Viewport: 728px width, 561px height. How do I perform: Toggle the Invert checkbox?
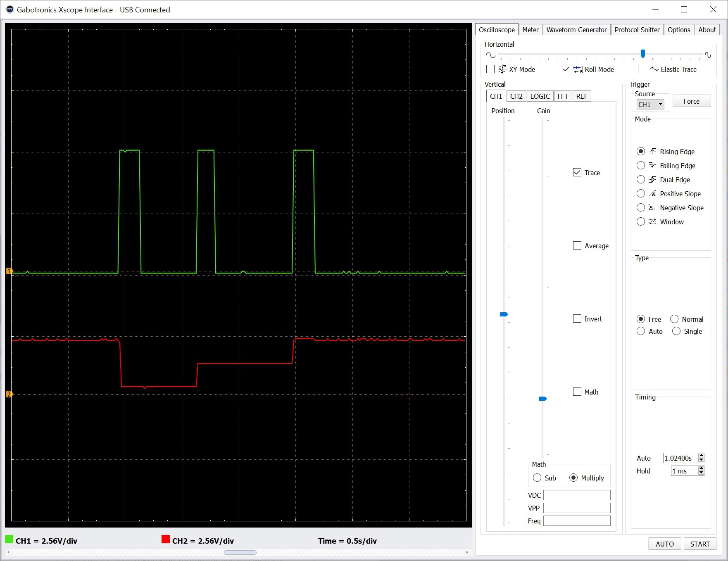coord(577,319)
